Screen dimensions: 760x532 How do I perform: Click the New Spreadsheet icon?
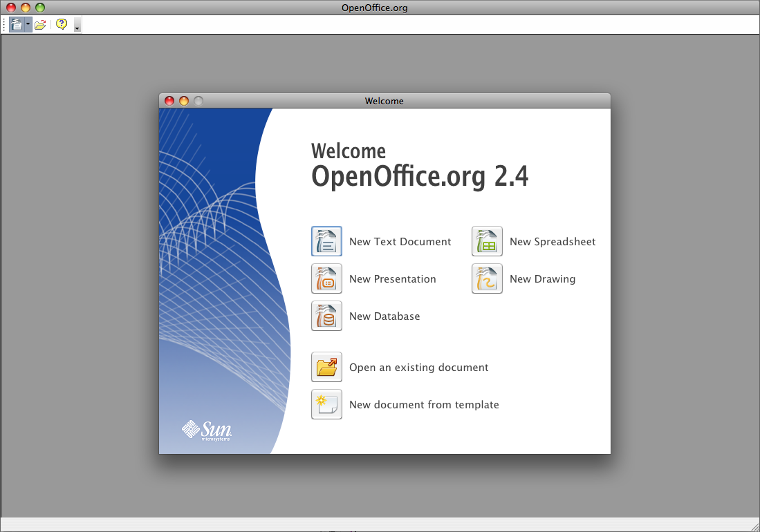[487, 242]
